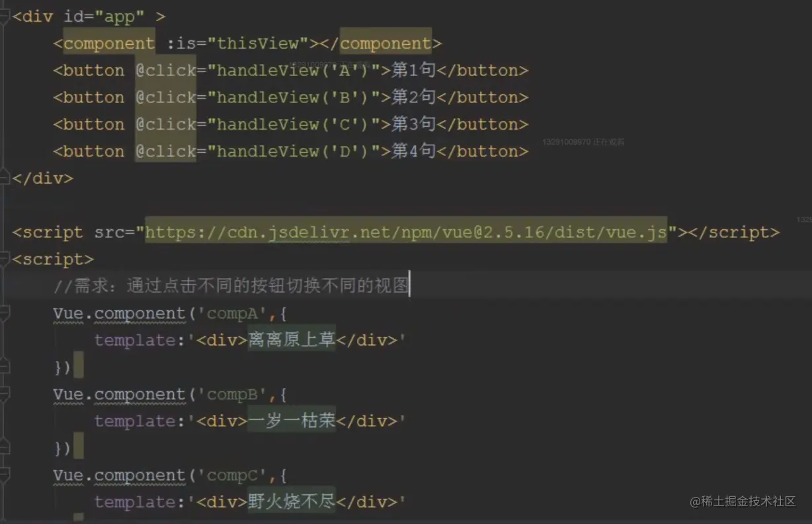Click the id="app" attribute

click(x=104, y=17)
